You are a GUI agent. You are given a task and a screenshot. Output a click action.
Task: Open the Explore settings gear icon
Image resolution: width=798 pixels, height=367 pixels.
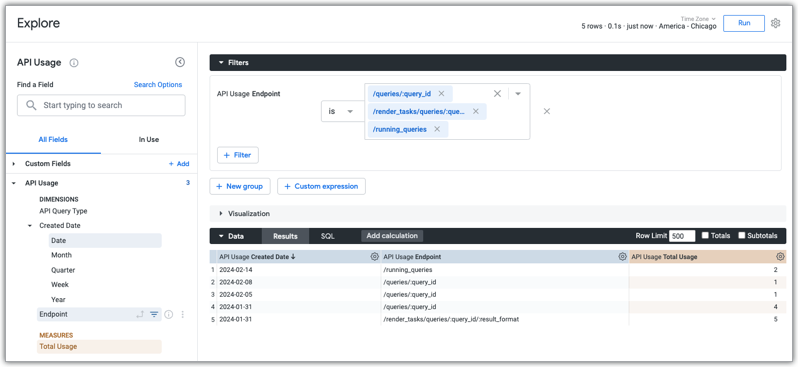[x=775, y=23]
